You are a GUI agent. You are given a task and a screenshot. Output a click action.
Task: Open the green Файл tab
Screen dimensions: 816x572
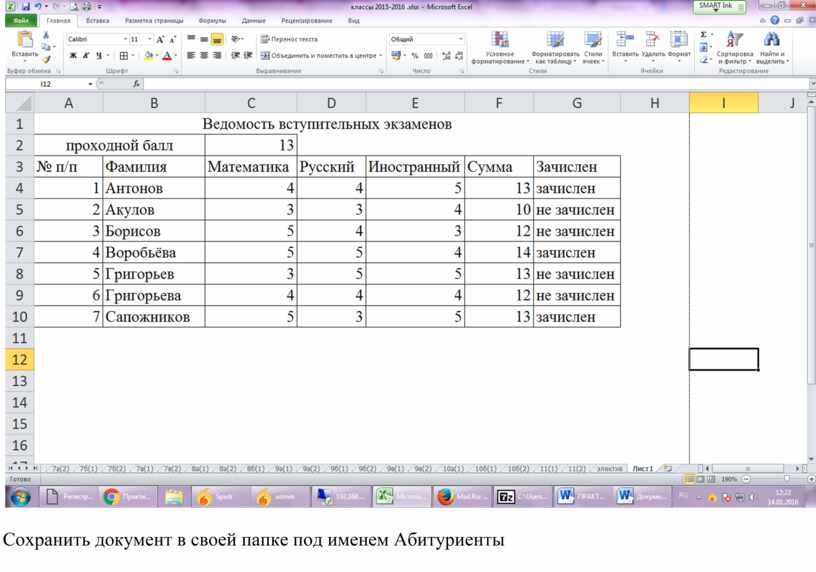(21, 20)
